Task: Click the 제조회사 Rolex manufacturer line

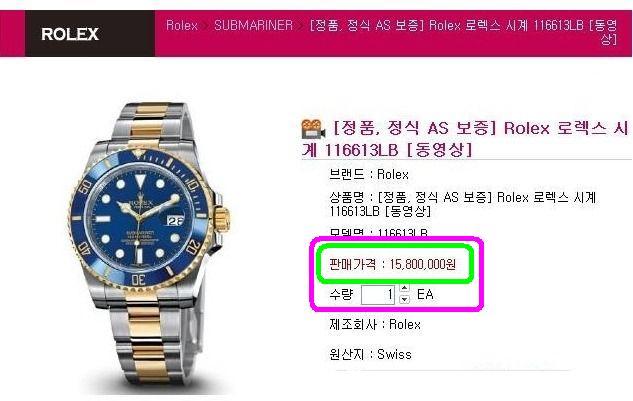Action: pyautogui.click(x=375, y=324)
